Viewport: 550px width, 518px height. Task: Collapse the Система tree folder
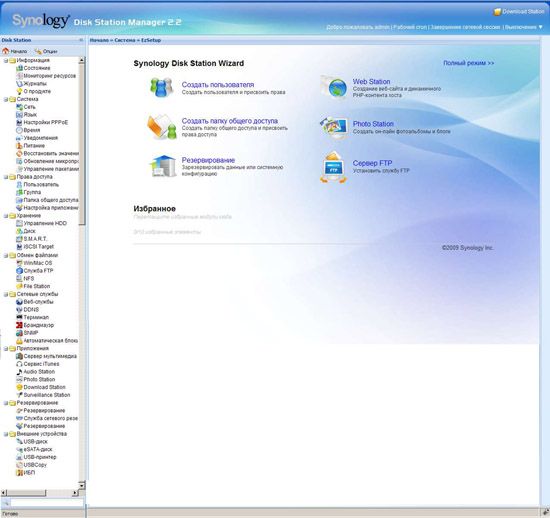point(6,99)
